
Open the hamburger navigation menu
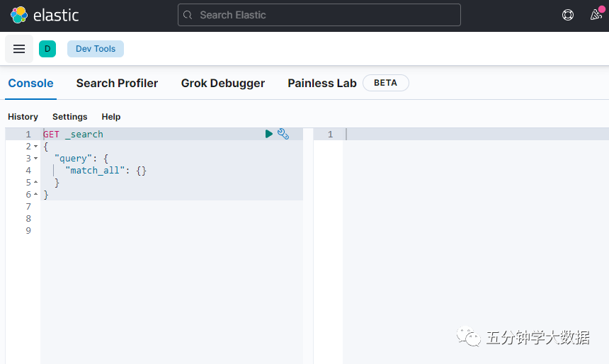[19, 49]
